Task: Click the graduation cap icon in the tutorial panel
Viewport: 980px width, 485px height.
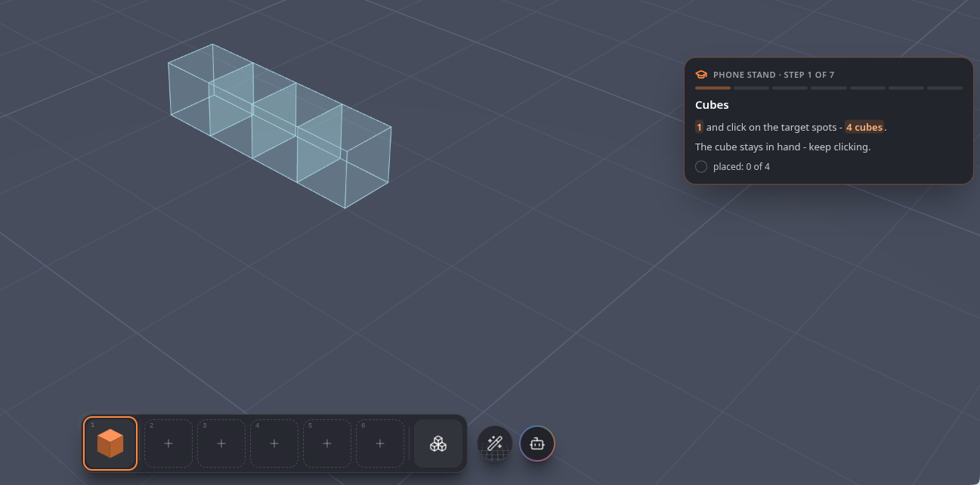Action: point(701,75)
